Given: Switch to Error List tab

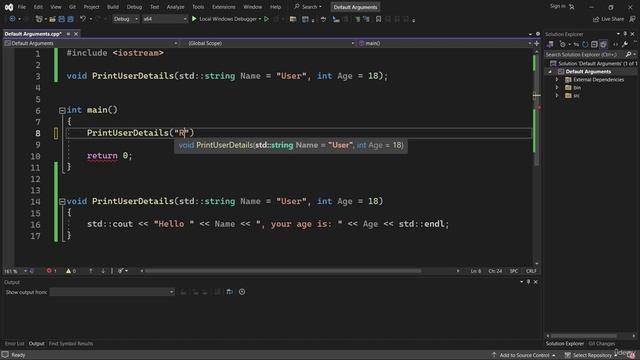Looking at the screenshot, I should click(14, 344).
